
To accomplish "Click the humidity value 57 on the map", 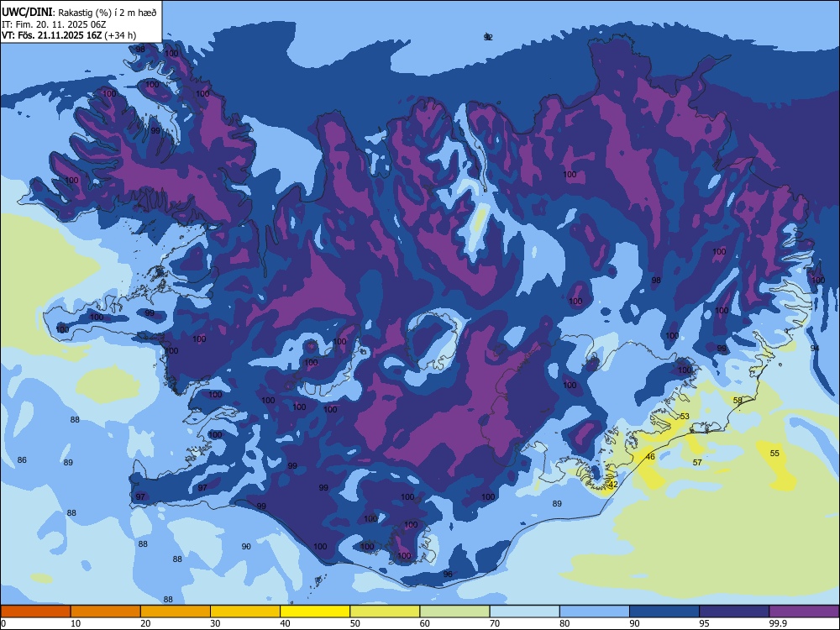I will click(x=697, y=462).
